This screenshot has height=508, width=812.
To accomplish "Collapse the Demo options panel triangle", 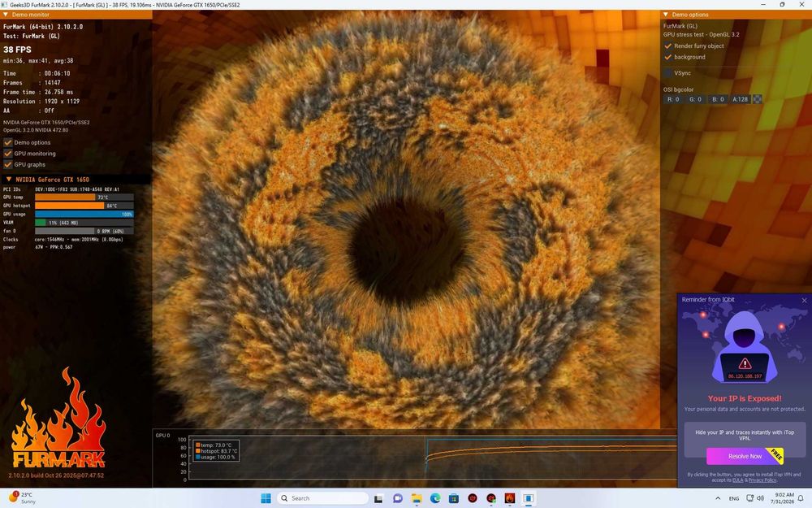I will coord(666,15).
